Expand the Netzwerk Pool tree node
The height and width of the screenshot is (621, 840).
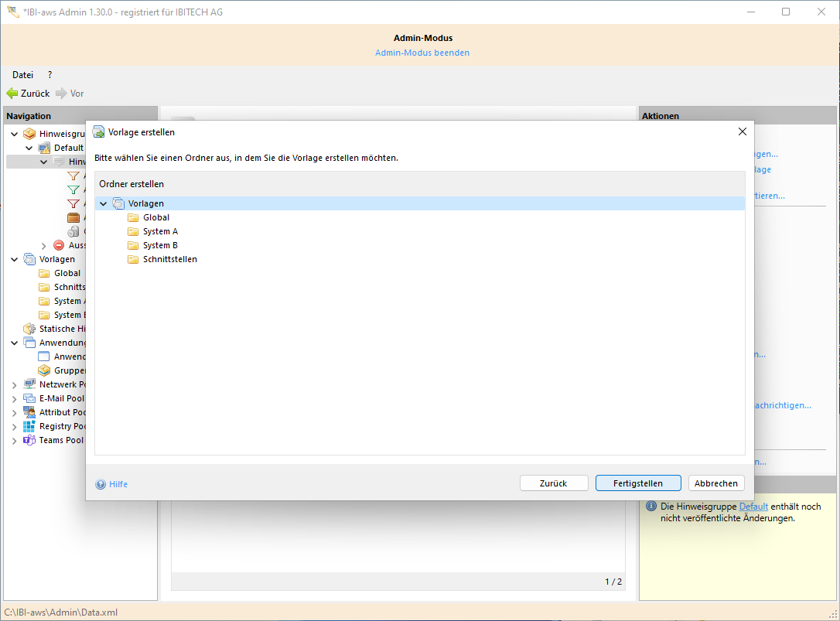pos(15,384)
